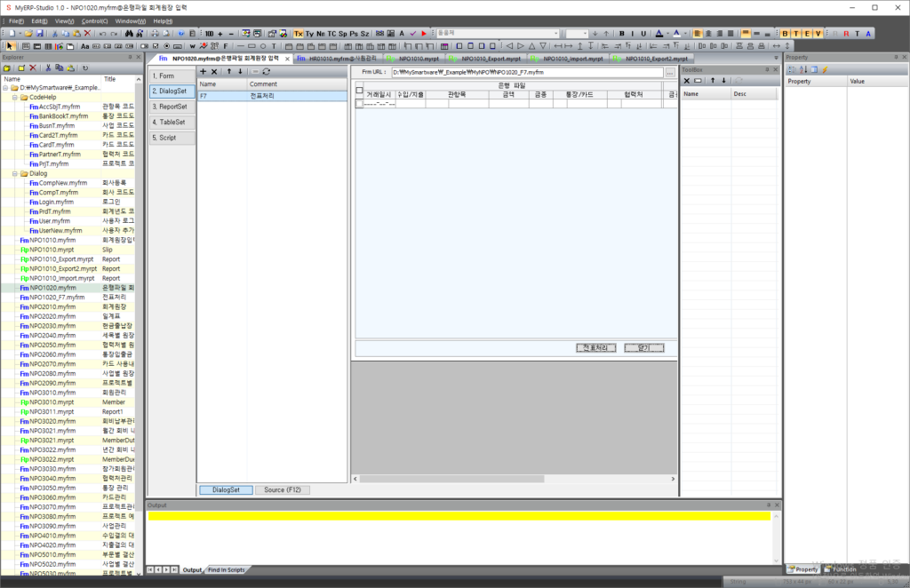
Task: Open the document tab list dropdown
Action: tap(776, 58)
